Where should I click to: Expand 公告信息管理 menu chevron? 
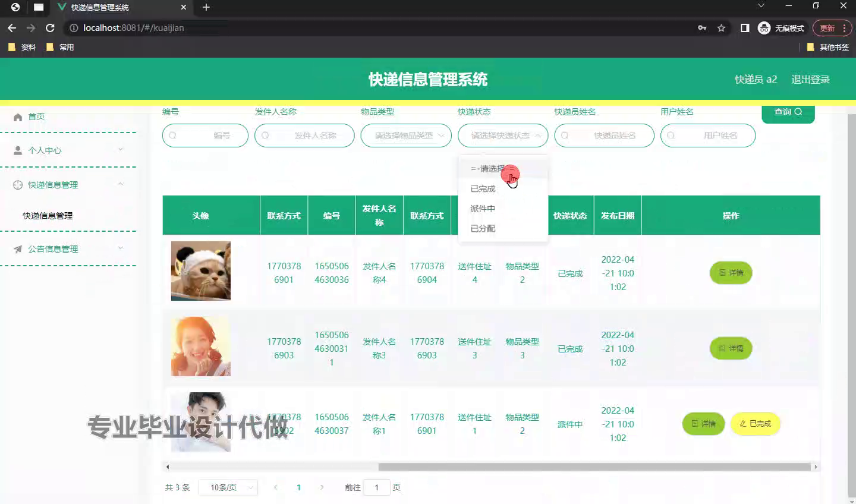point(121,248)
